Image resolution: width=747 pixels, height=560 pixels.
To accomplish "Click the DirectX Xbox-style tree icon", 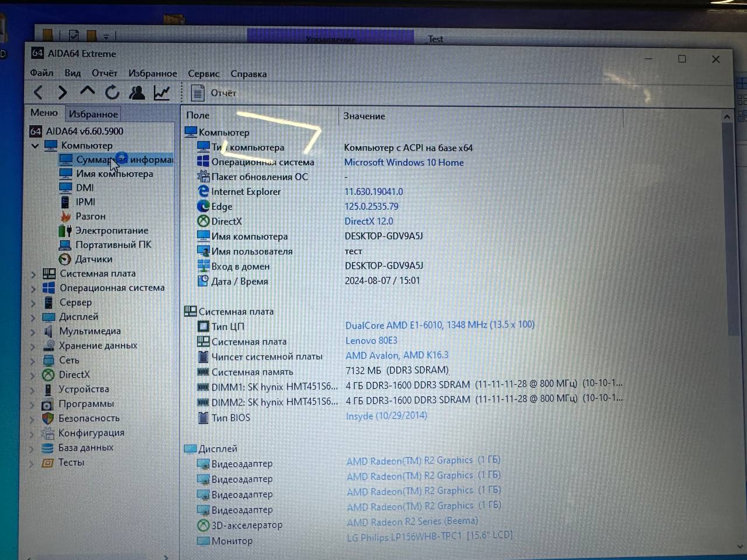I will pyautogui.click(x=48, y=374).
